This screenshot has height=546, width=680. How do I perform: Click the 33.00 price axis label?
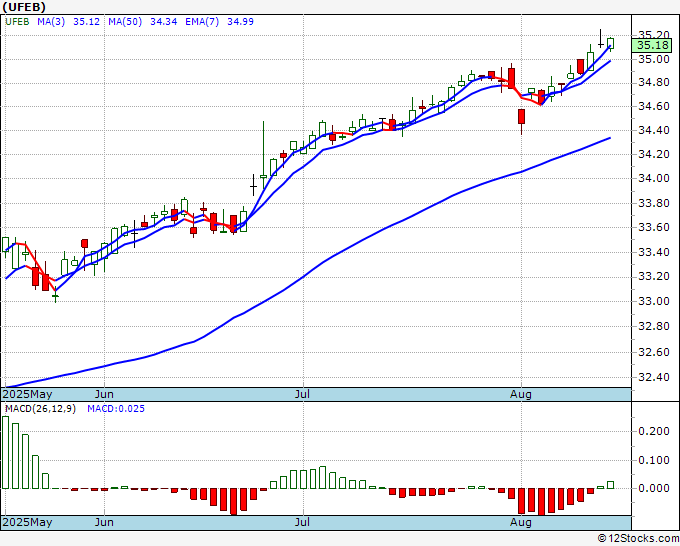pyautogui.click(x=654, y=301)
